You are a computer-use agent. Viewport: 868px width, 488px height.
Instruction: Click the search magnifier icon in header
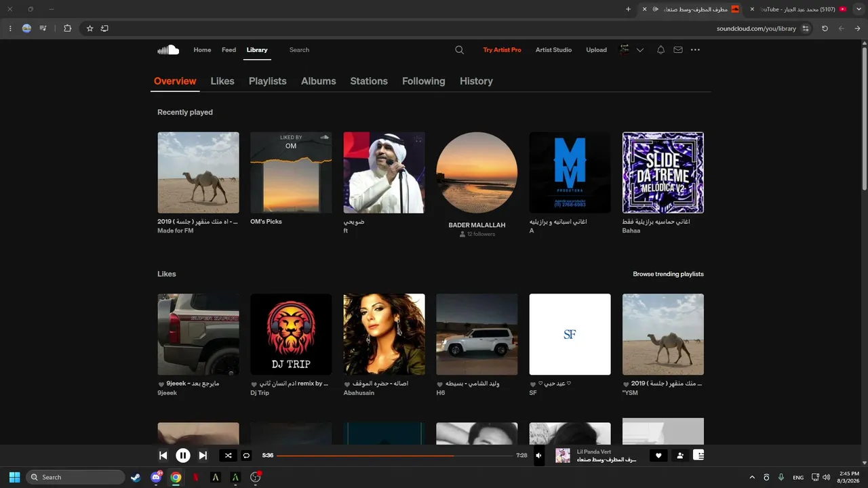tap(459, 49)
